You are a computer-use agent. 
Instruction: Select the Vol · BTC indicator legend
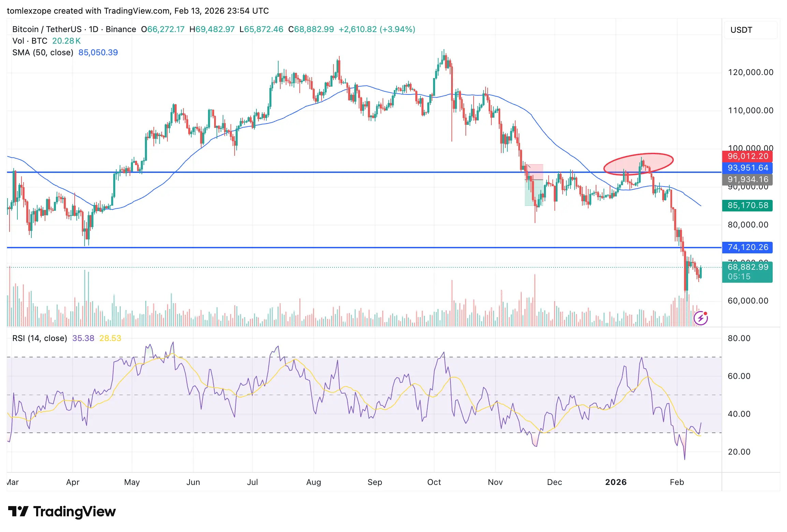click(x=30, y=41)
